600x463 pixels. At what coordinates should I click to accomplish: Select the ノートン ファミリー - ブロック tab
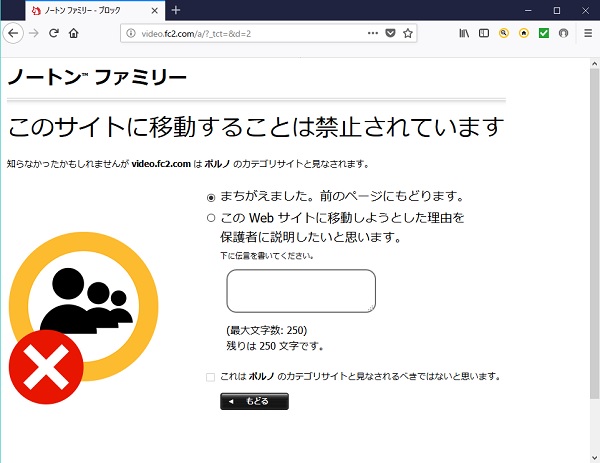coord(95,11)
